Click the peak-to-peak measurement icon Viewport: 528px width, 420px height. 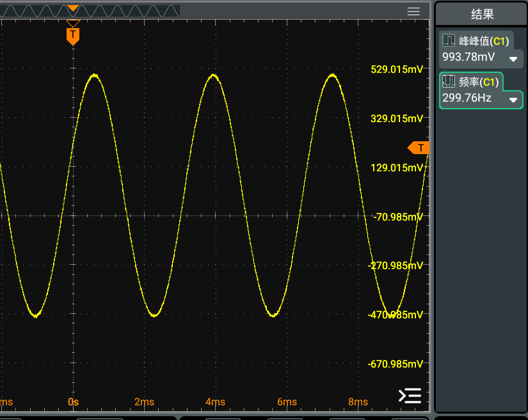click(449, 42)
